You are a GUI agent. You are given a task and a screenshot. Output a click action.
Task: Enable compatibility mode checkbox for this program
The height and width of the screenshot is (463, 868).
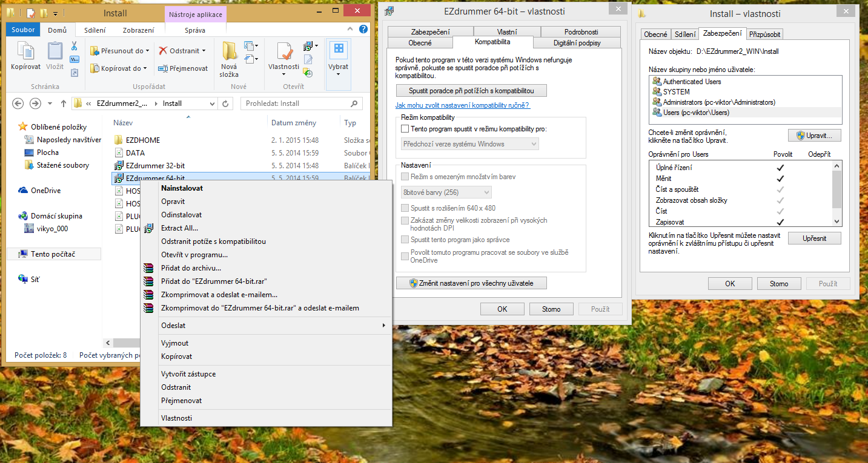tap(405, 129)
